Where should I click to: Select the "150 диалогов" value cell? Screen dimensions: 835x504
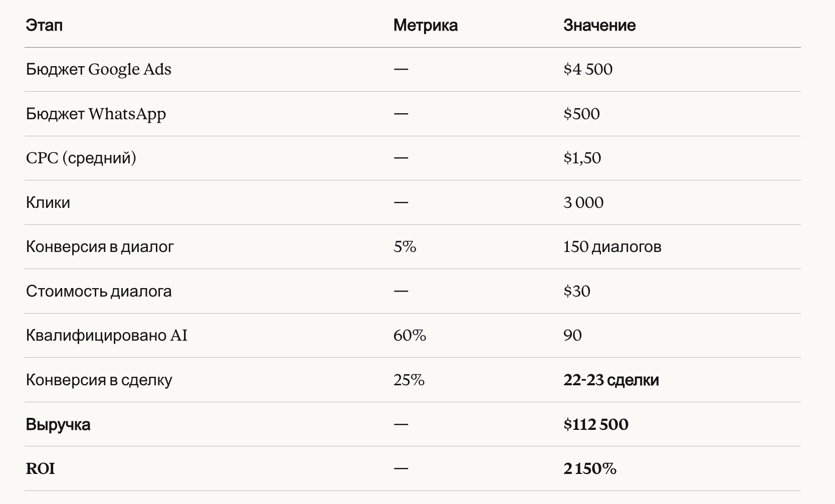[612, 246]
